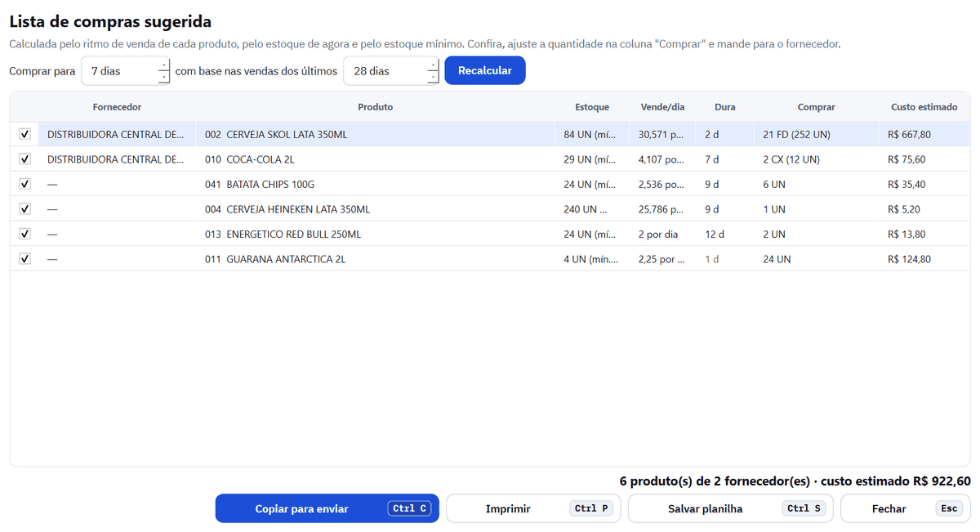Screen dimensions: 980x532
Task: Edit the '2 CX (12 UN)' Comprar cell
Action: pos(816,159)
